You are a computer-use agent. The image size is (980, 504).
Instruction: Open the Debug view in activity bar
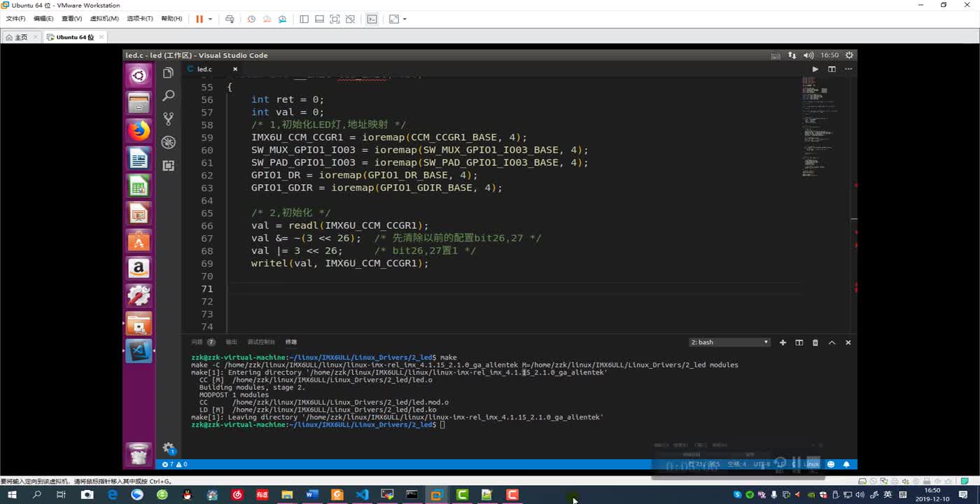coord(168,142)
